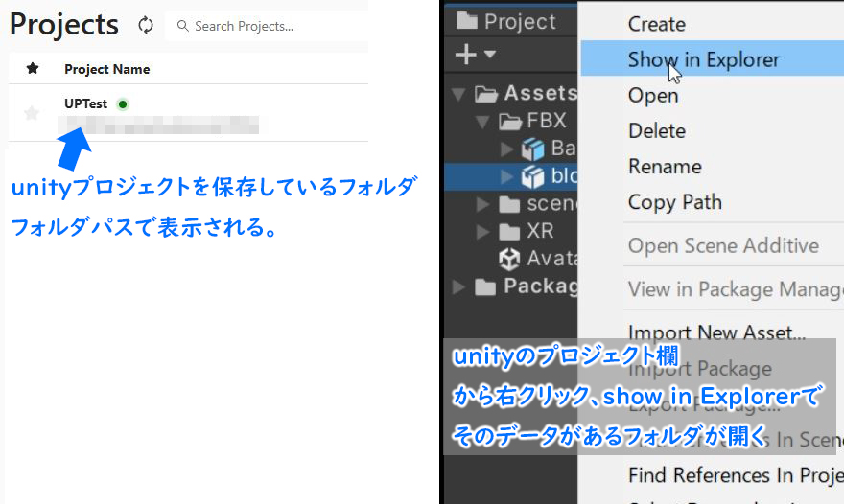Click the star icon in the column header
Screen dimensions: 844x504
(x=33, y=68)
